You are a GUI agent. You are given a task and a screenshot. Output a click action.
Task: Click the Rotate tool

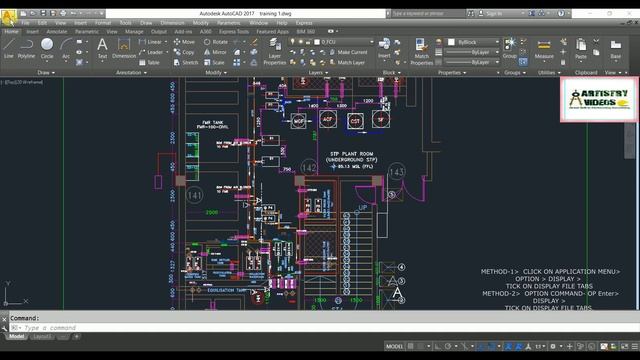click(216, 42)
